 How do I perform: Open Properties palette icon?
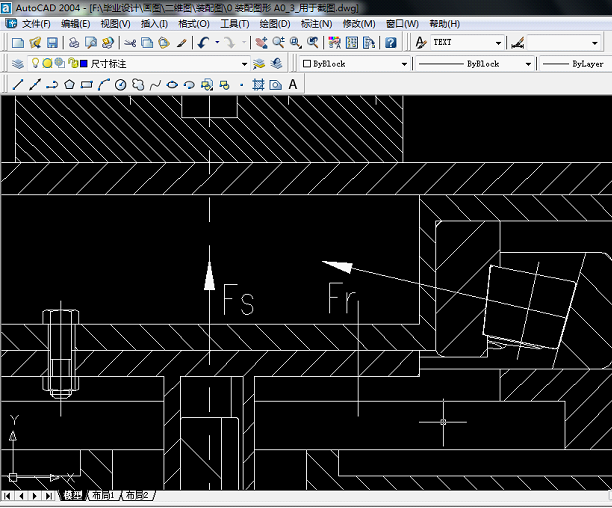coord(334,43)
